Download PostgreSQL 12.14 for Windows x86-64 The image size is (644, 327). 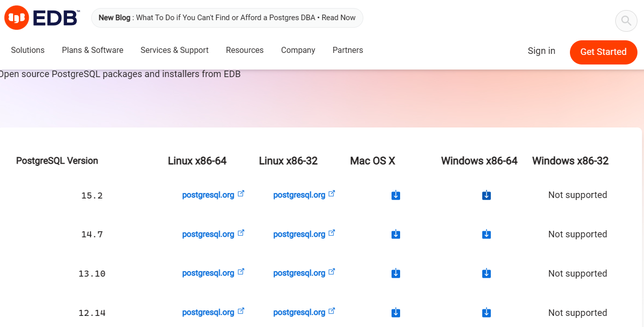487,313
